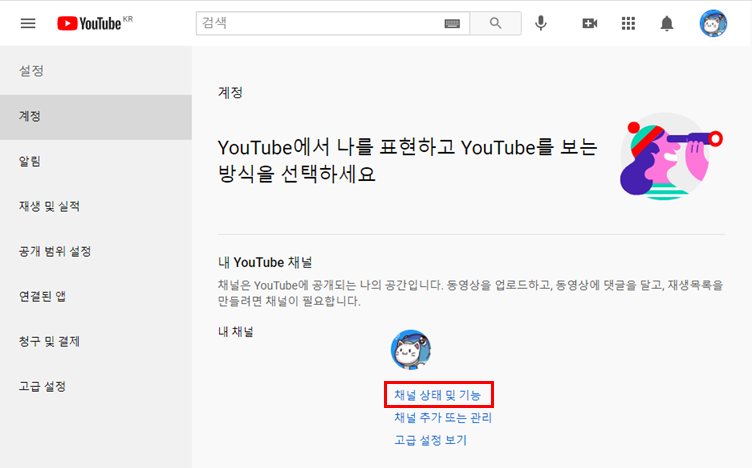The height and width of the screenshot is (468, 752).
Task: Click 고급 설정 보기 link
Action: point(430,440)
